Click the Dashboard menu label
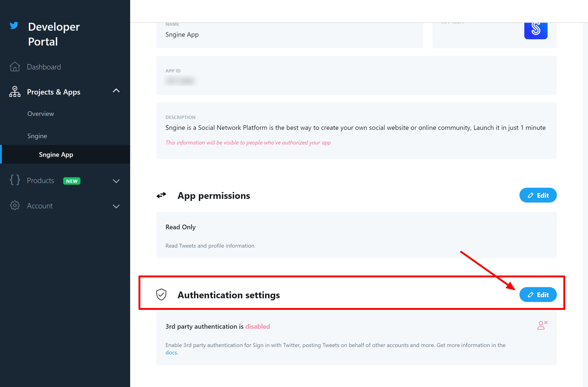The width and height of the screenshot is (588, 387). (x=44, y=67)
